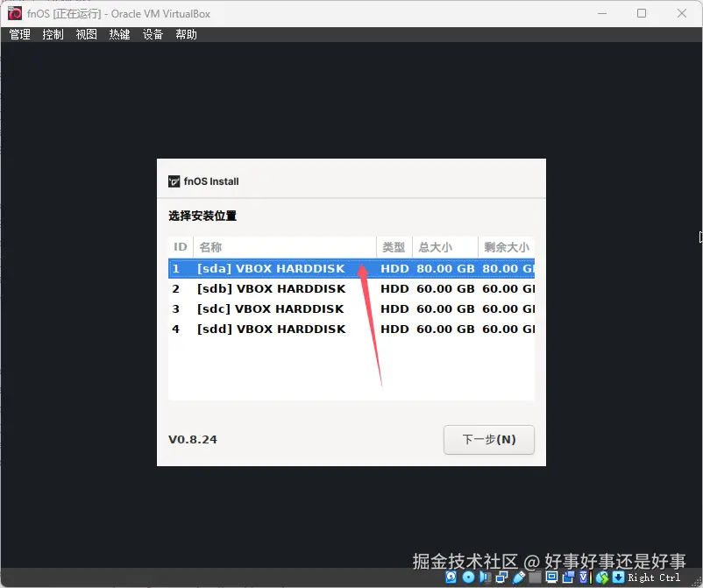Click the fnOS Install logo icon
Image resolution: width=703 pixels, height=588 pixels.
[174, 181]
